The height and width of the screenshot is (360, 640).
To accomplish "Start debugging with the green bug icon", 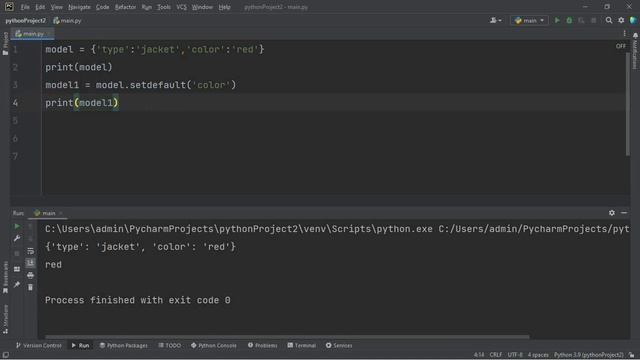I will point(569,20).
